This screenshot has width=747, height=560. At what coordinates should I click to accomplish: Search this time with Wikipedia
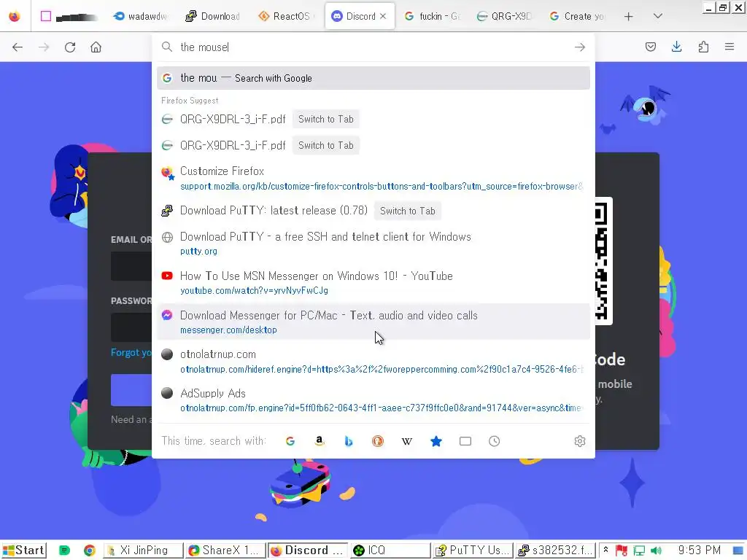tap(407, 441)
